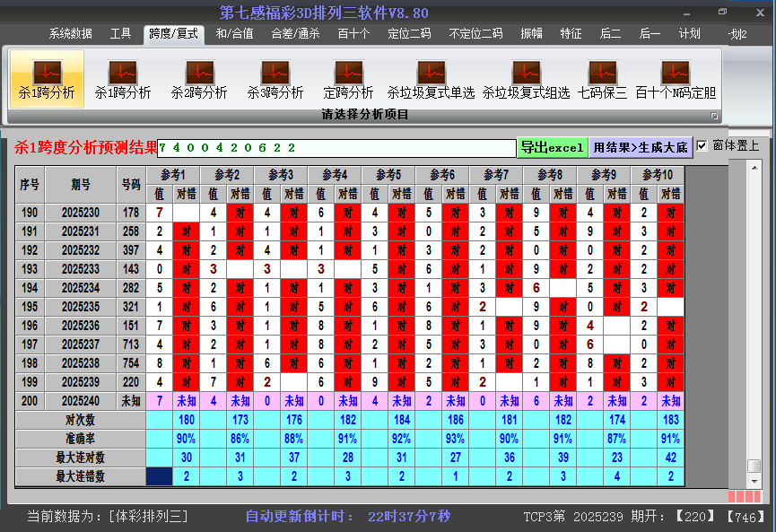Choose 百十个N码定胆 icon
This screenshot has height=532, width=776.
tap(676, 79)
